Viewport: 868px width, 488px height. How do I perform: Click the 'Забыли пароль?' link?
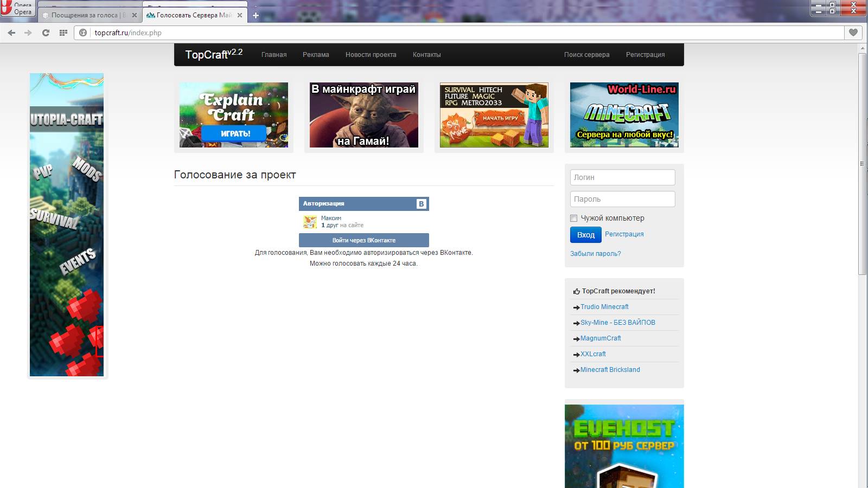(595, 254)
